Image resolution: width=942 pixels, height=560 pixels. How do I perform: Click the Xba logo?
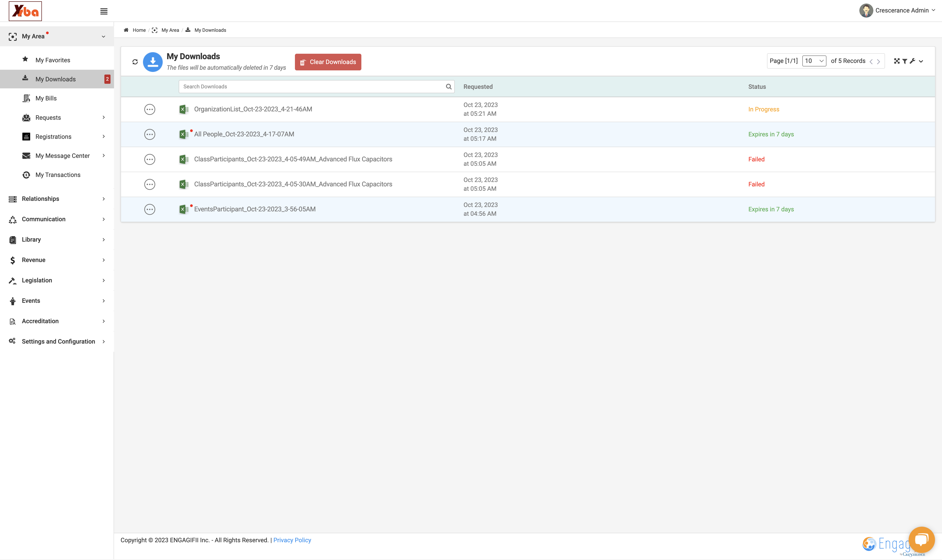click(25, 11)
